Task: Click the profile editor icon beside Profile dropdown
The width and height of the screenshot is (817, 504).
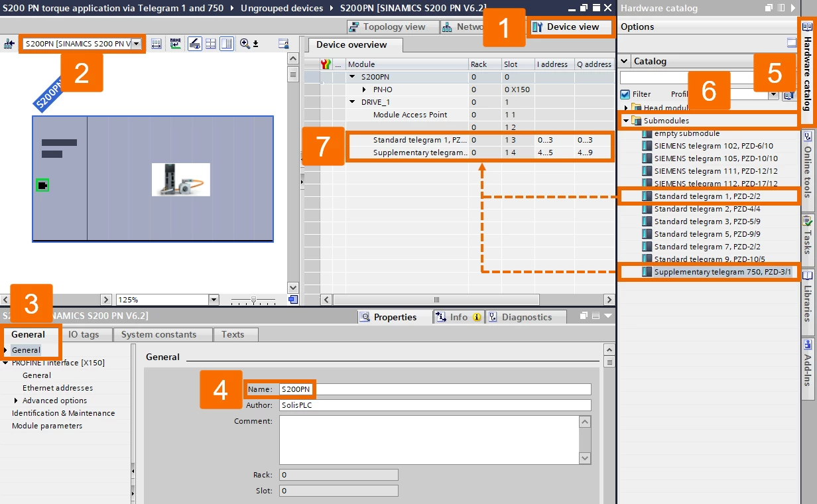Action: pyautogui.click(x=788, y=94)
